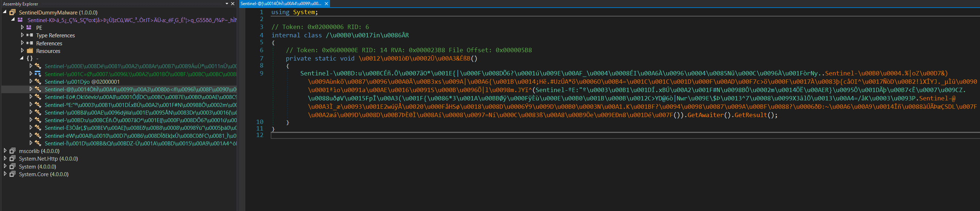Collapse the SentinelDummyMalware assembly tree
980x211 pixels.
pos(5,12)
